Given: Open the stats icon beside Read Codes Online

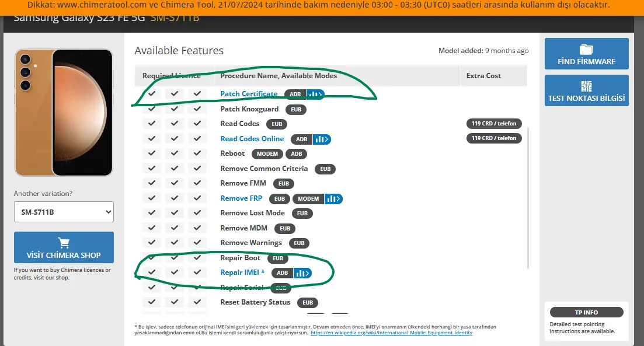Looking at the screenshot, I should (322, 139).
